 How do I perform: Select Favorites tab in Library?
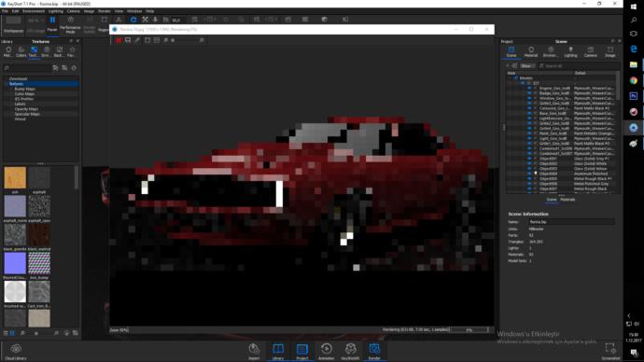[x=71, y=51]
